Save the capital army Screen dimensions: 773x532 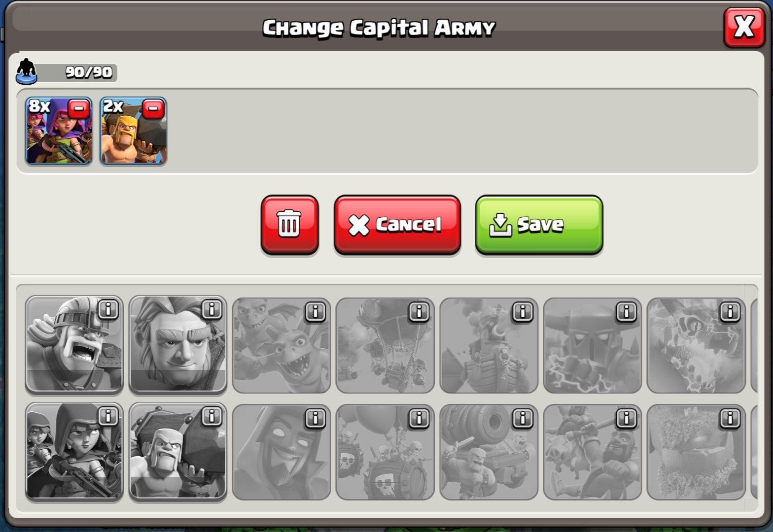pos(539,225)
